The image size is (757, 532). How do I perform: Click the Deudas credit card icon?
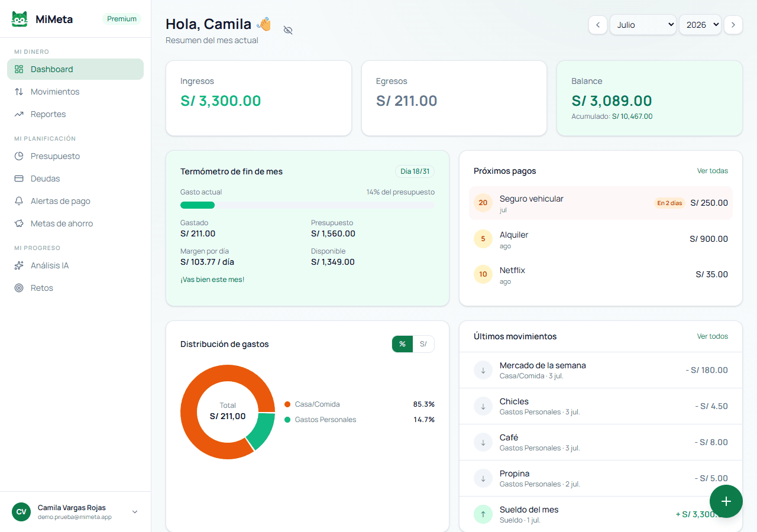click(19, 179)
